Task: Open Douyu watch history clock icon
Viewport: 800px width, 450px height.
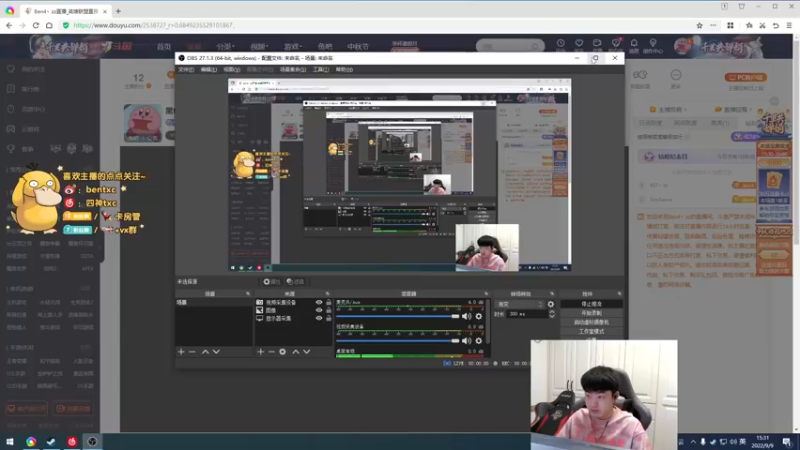Action: pyautogui.click(x=561, y=43)
